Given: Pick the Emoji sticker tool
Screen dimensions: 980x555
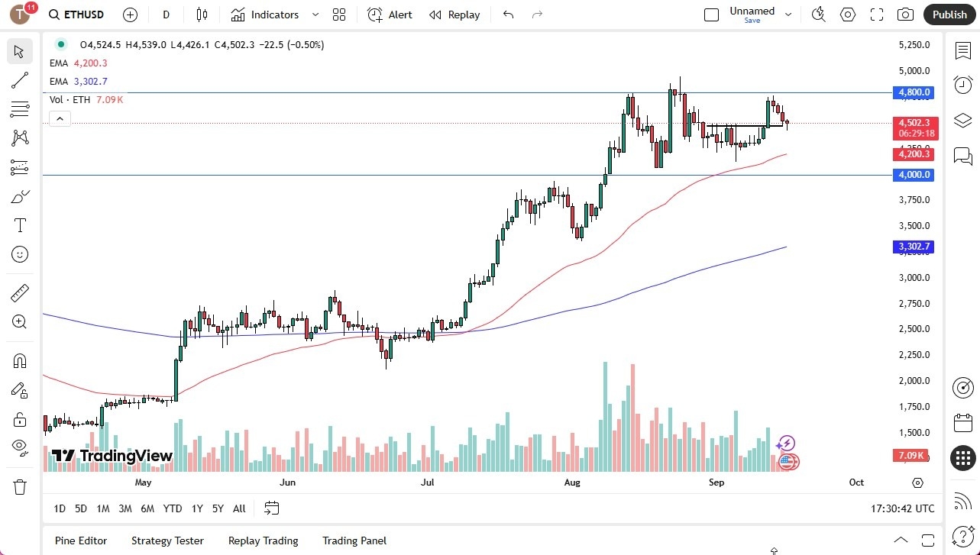Looking at the screenshot, I should [19, 254].
